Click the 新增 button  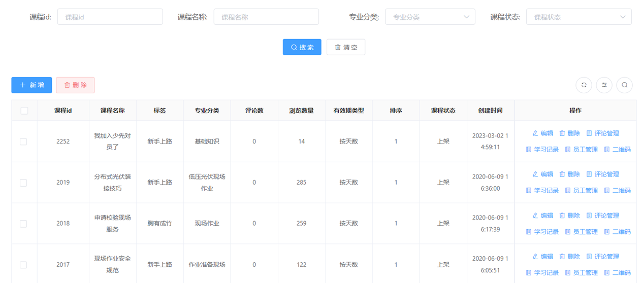pyautogui.click(x=31, y=85)
